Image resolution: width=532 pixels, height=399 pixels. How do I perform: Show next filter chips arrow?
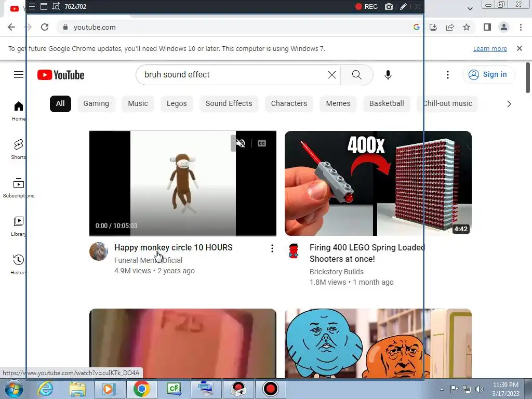pos(509,104)
